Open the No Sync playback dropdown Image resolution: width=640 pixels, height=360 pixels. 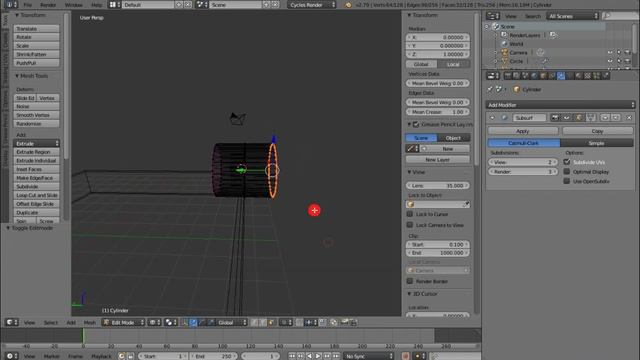(x=369, y=356)
